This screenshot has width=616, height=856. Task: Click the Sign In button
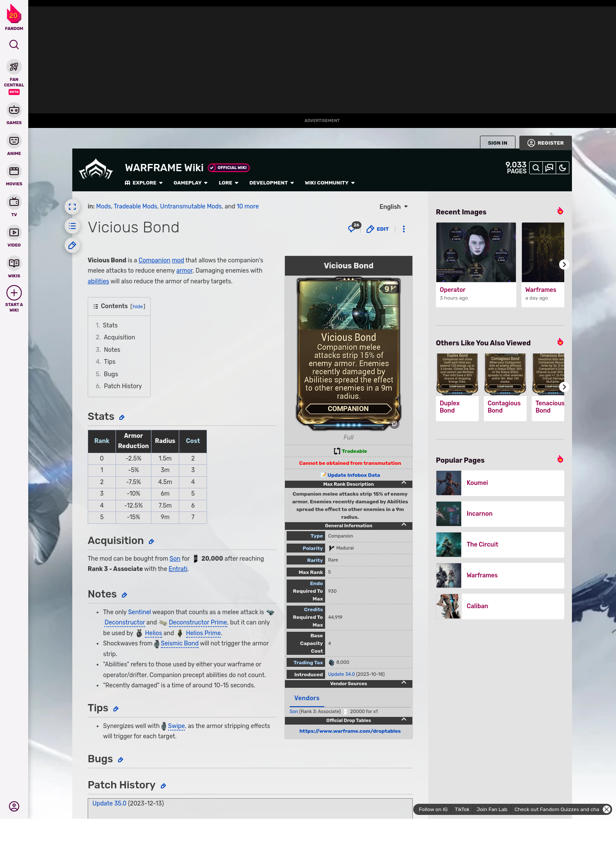click(x=498, y=143)
